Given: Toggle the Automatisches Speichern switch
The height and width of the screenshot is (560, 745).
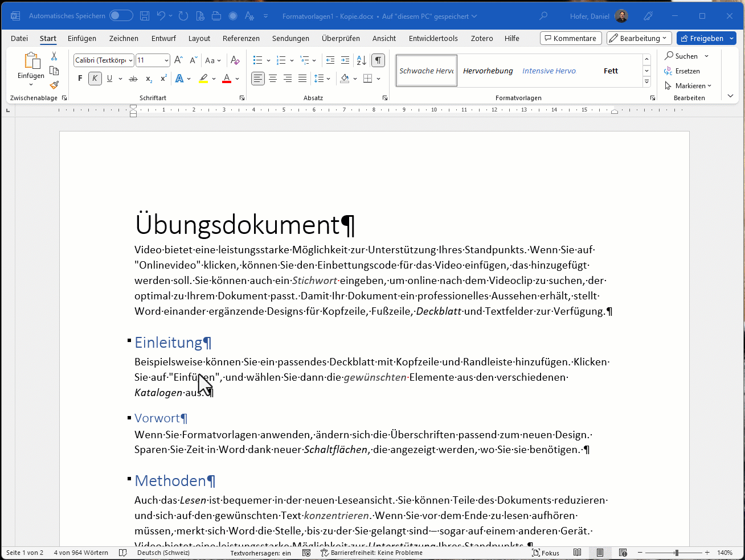Looking at the screenshot, I should point(121,16).
